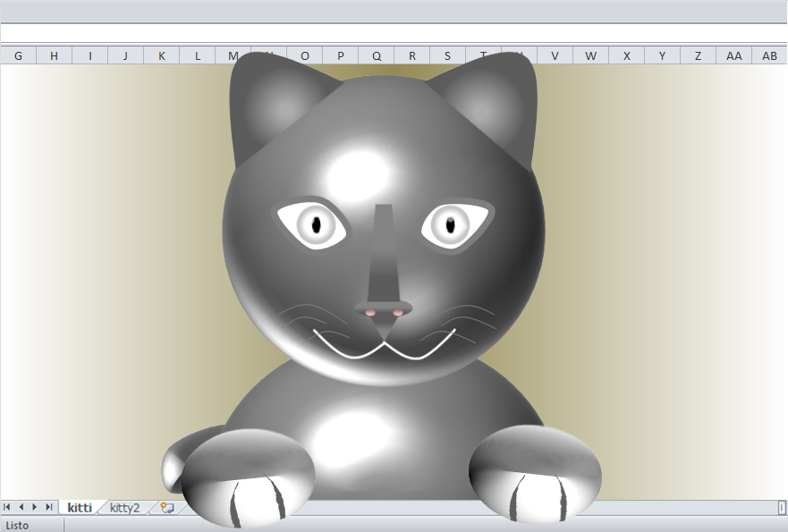Switch to the kitti sheet tab
Image resolution: width=788 pixels, height=532 pixels.
click(80, 508)
